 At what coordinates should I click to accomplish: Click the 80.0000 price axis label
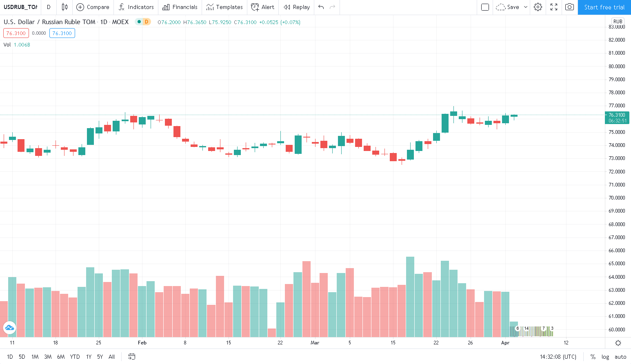(x=617, y=66)
